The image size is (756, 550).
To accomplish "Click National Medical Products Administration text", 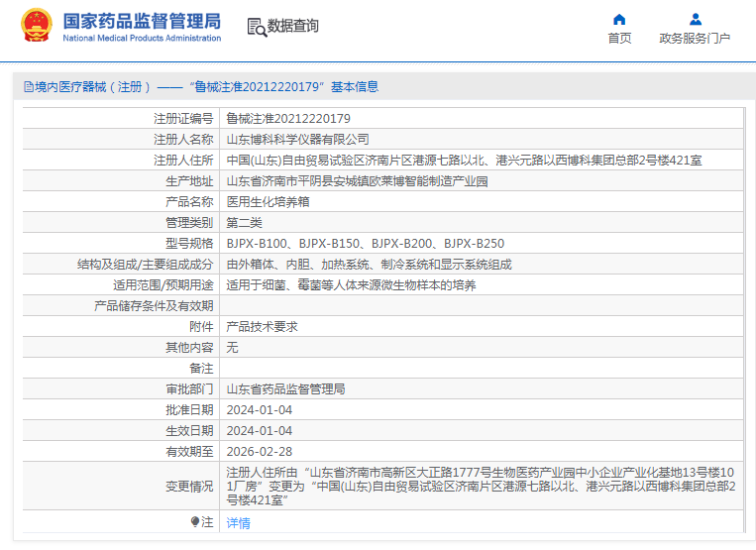I will click(142, 38).
